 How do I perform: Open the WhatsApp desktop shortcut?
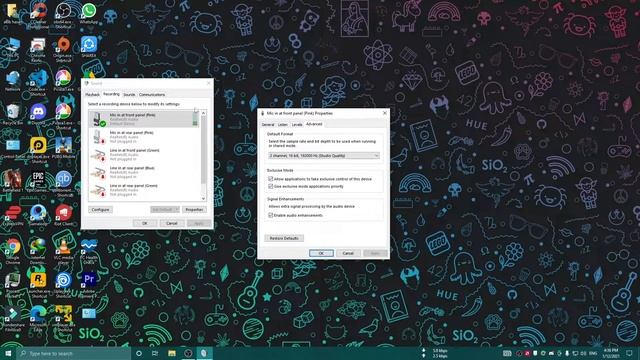point(89,13)
